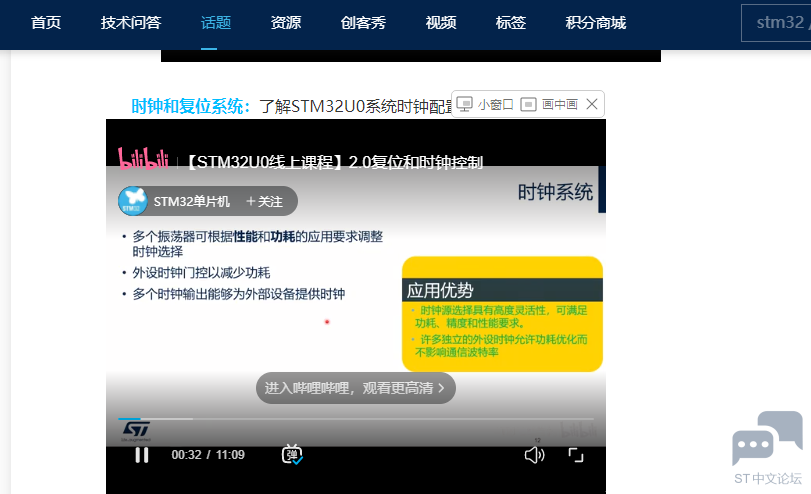Open video in 小窗口 mode

click(485, 104)
